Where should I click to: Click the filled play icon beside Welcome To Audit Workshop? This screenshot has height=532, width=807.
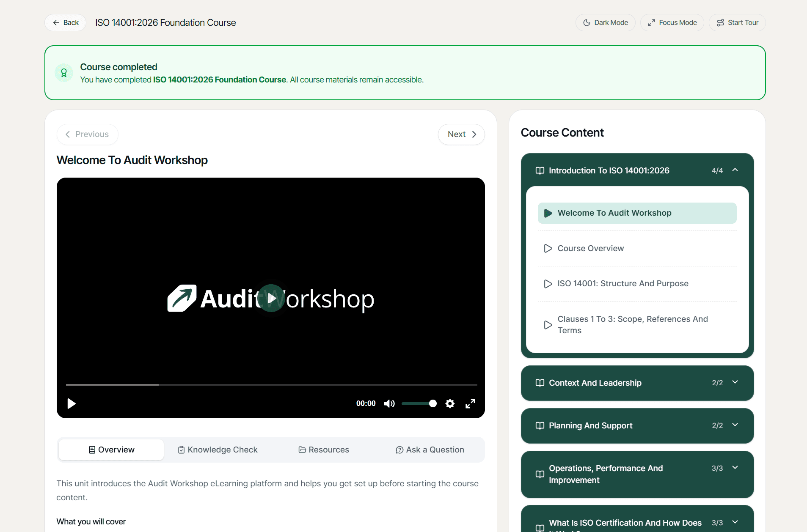[x=548, y=213]
